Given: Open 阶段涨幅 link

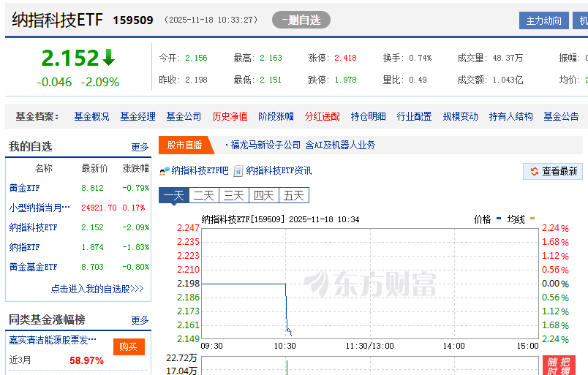Looking at the screenshot, I should pos(276,117).
